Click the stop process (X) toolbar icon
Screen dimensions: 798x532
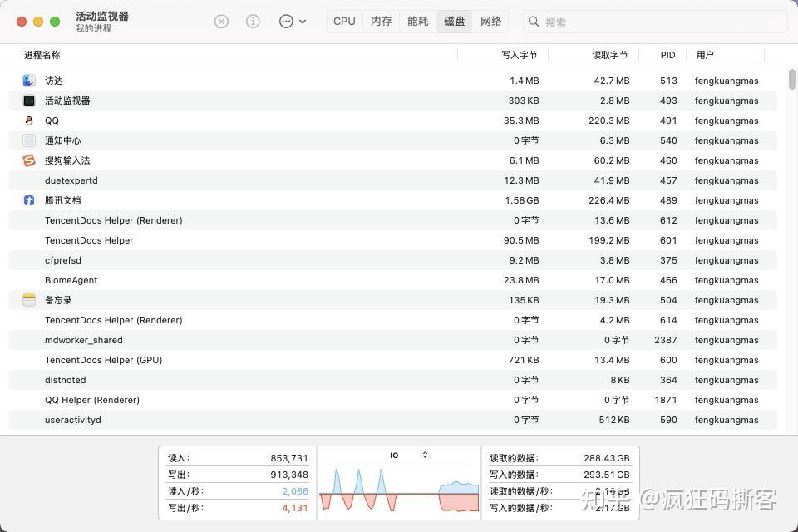pyautogui.click(x=221, y=22)
